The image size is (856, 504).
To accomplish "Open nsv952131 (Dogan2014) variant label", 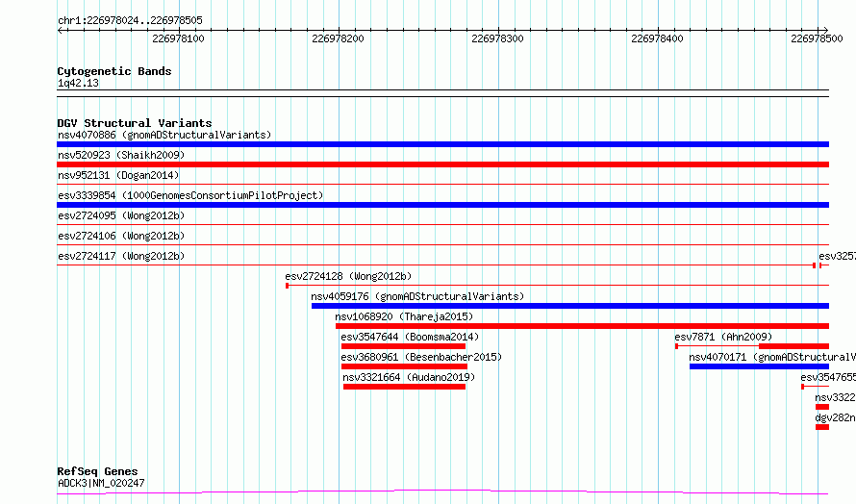I will coord(118,175).
